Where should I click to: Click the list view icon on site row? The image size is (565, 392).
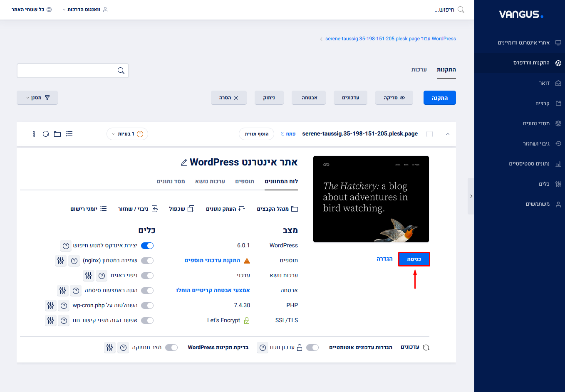tap(69, 134)
